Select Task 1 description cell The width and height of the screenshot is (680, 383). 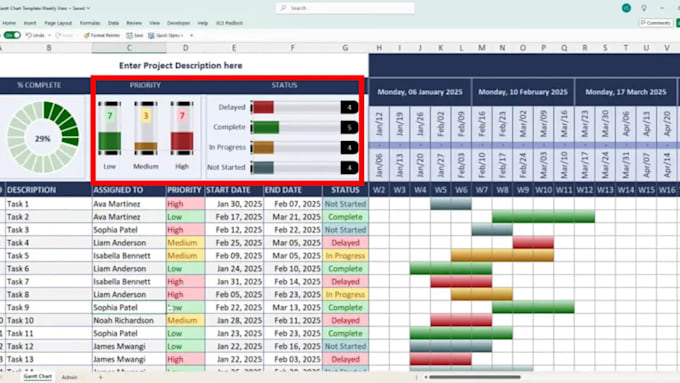(49, 204)
